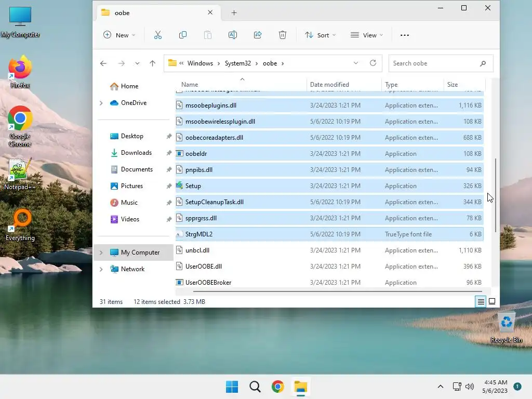Open the New dropdown menu
The height and width of the screenshot is (399, 532).
[x=119, y=35]
